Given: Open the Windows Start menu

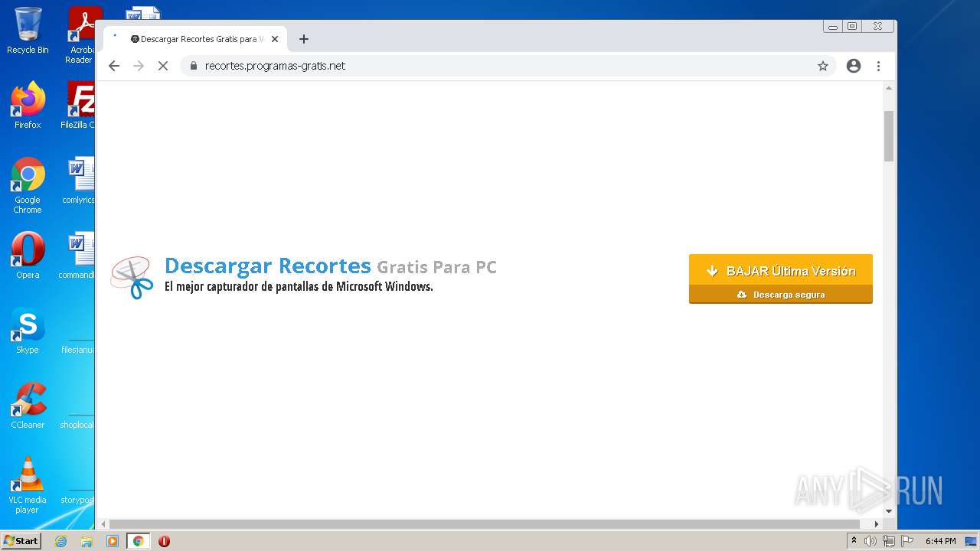Looking at the screenshot, I should click(x=21, y=541).
